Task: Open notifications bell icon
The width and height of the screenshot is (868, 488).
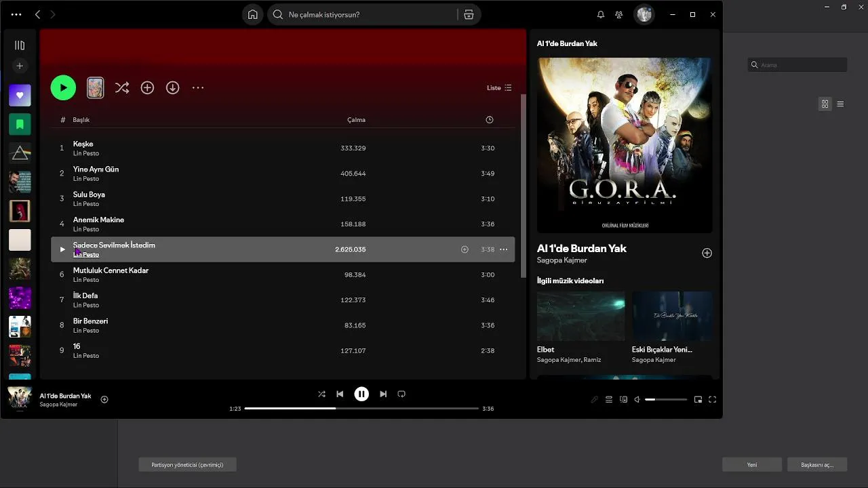Action: (600, 14)
